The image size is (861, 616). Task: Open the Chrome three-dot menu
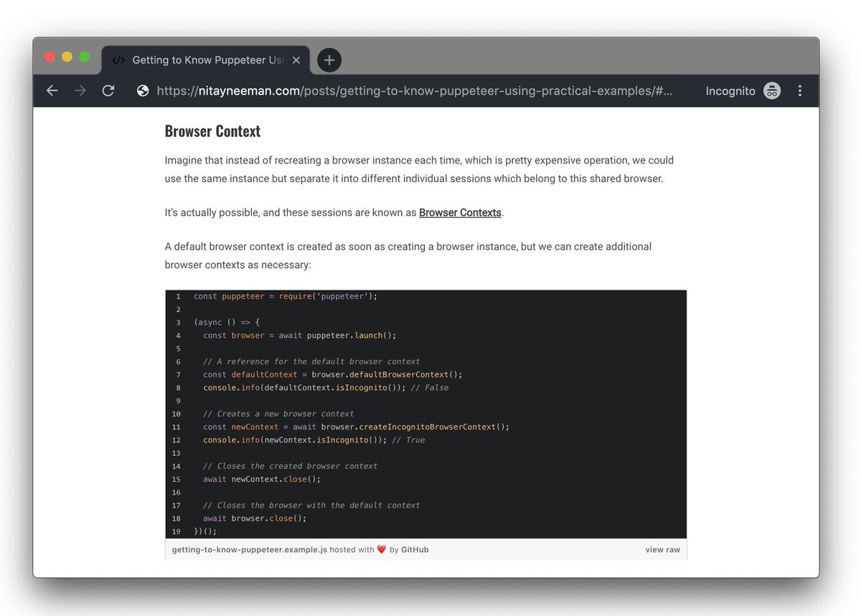800,91
